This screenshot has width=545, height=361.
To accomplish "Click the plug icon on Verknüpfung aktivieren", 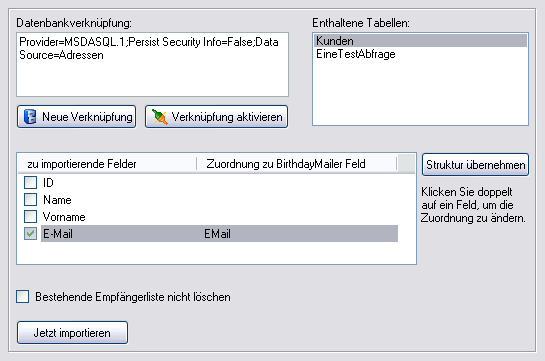I will coord(160,117).
